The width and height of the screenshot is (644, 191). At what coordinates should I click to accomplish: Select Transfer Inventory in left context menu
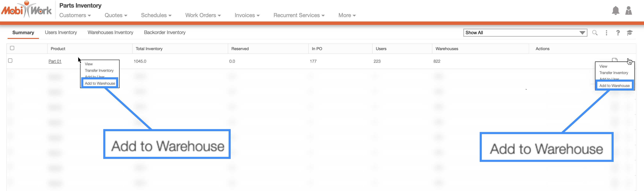pyautogui.click(x=99, y=70)
